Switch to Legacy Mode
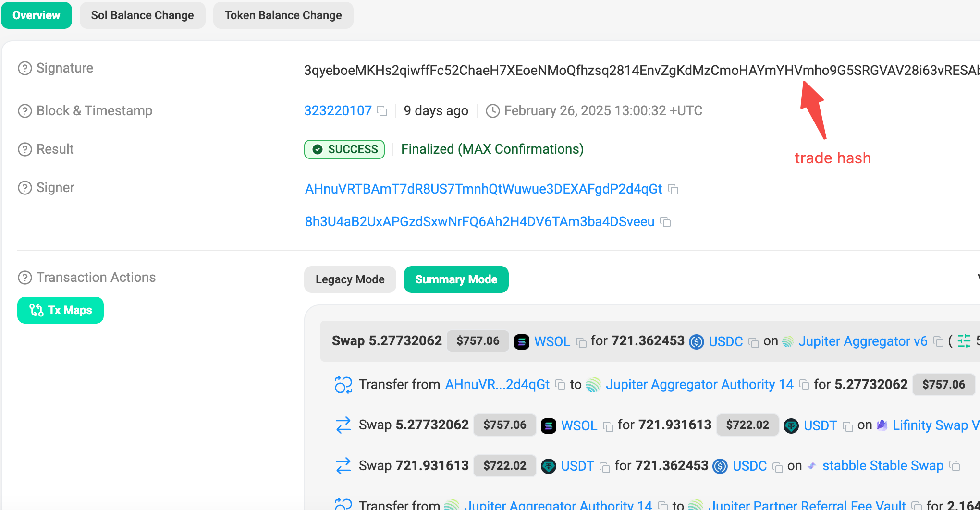Image resolution: width=980 pixels, height=510 pixels. coord(350,279)
